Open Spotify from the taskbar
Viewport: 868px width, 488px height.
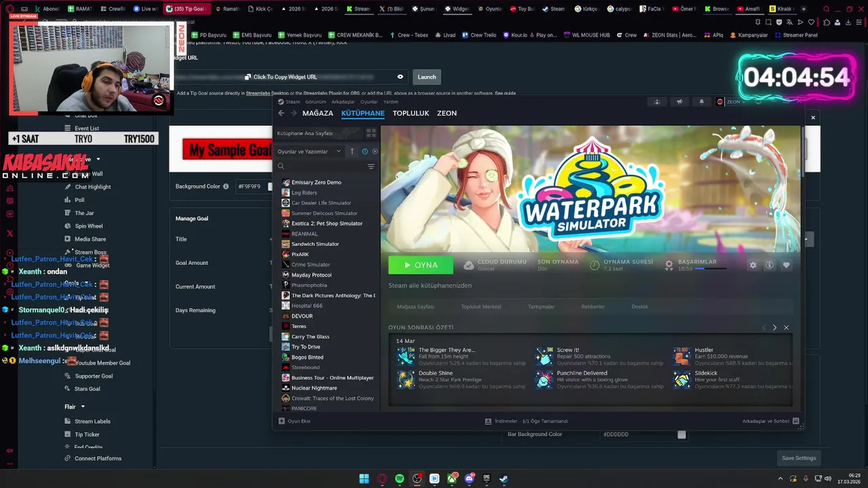pos(399,479)
